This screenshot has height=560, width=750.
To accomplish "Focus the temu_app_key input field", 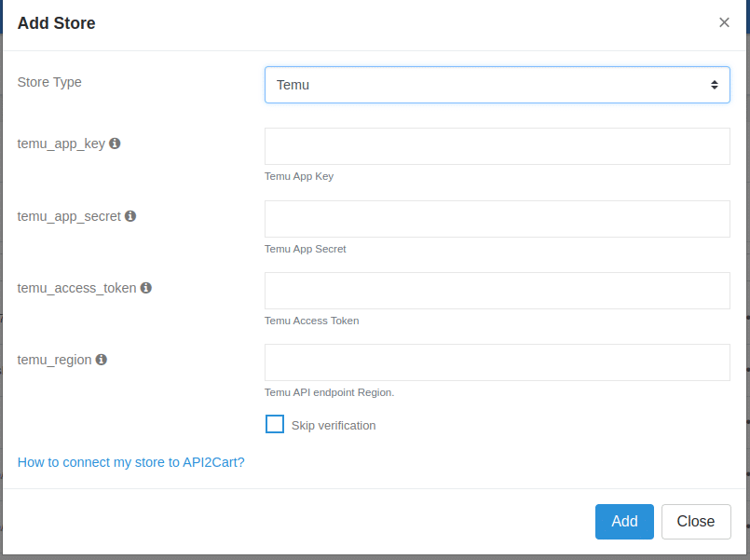I will pos(497,145).
